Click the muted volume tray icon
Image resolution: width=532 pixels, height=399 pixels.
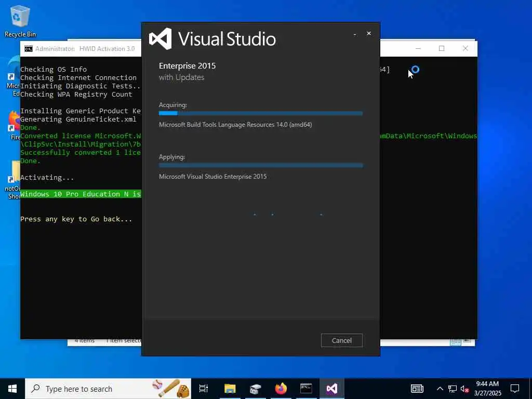(x=465, y=389)
